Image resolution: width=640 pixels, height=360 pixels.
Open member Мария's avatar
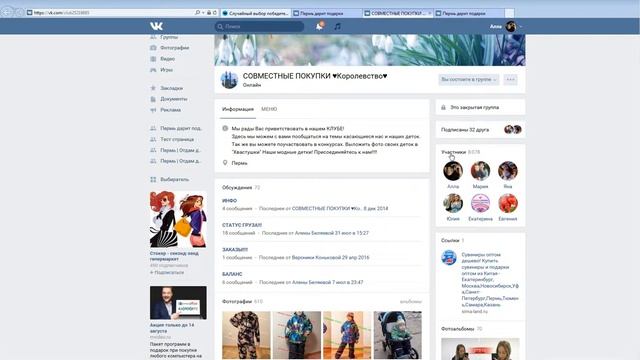tap(480, 171)
